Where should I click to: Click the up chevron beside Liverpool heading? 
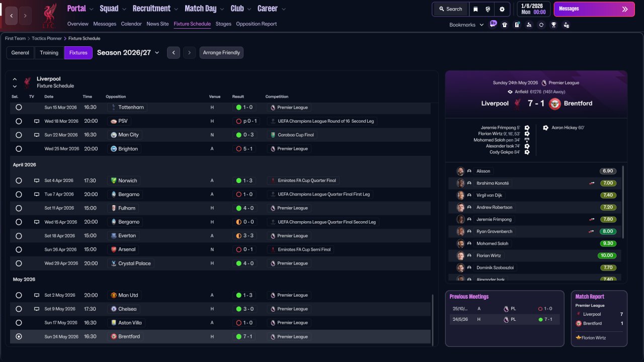tap(15, 79)
